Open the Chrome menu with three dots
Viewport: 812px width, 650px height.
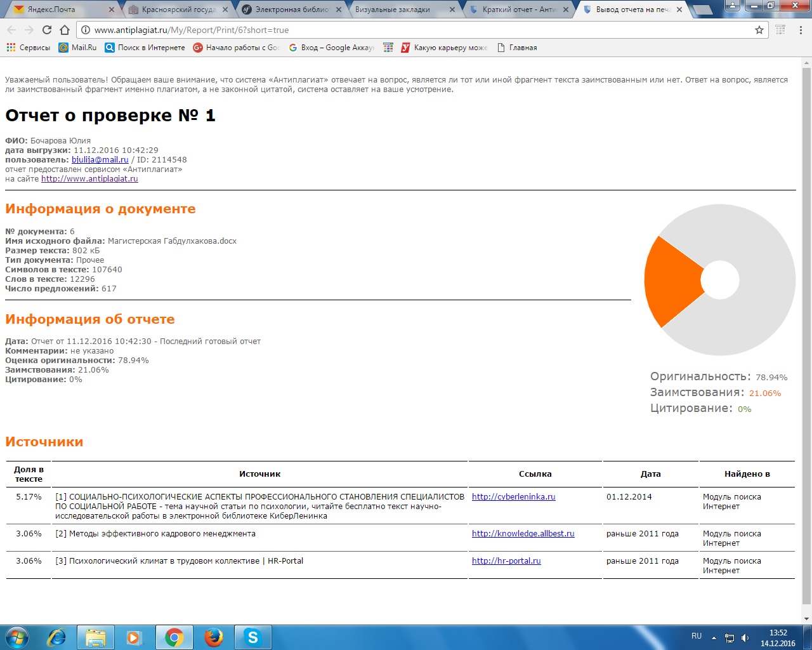(x=801, y=30)
